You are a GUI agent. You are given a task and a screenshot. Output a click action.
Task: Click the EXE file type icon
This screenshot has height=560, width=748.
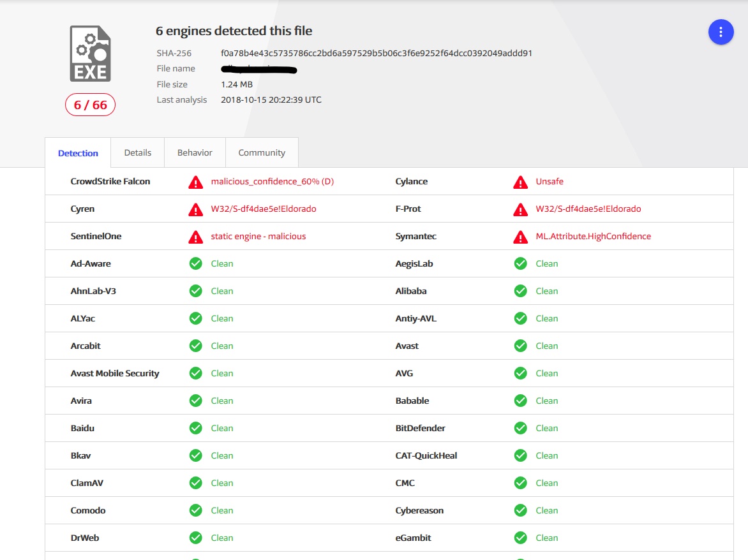pos(90,54)
